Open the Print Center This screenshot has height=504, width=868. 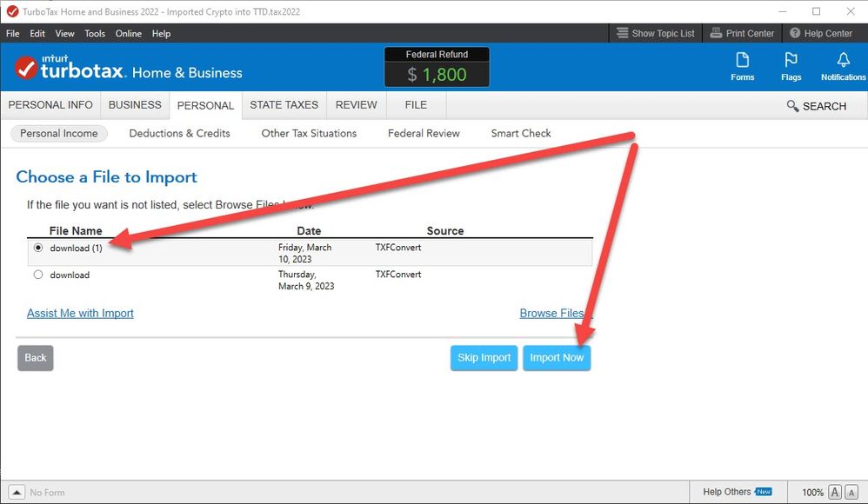point(742,33)
